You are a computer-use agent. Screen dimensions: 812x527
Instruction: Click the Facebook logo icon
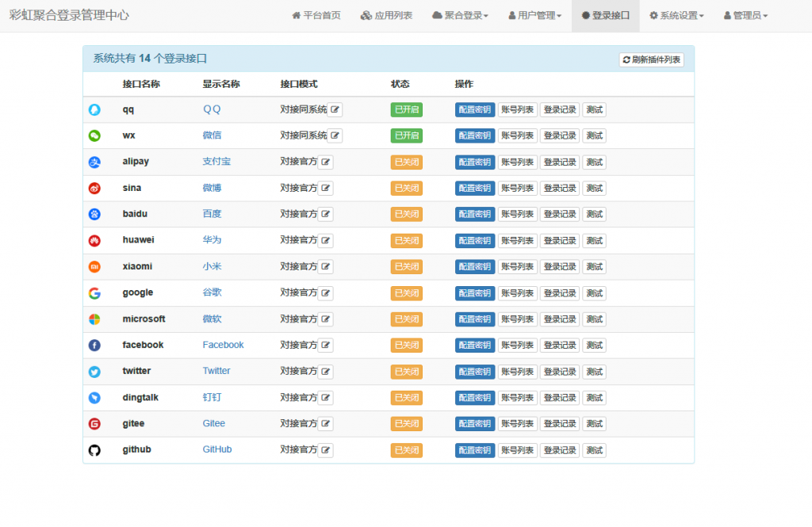(x=94, y=346)
